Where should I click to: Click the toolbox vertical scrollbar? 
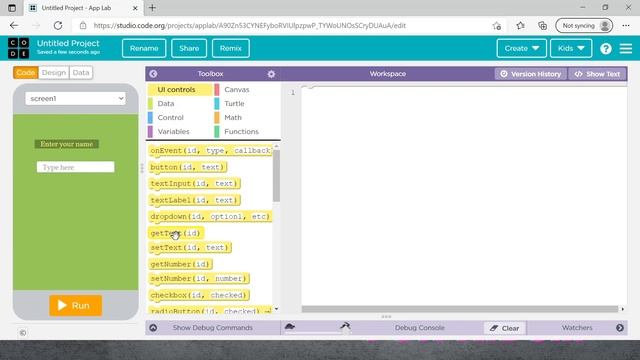click(276, 176)
